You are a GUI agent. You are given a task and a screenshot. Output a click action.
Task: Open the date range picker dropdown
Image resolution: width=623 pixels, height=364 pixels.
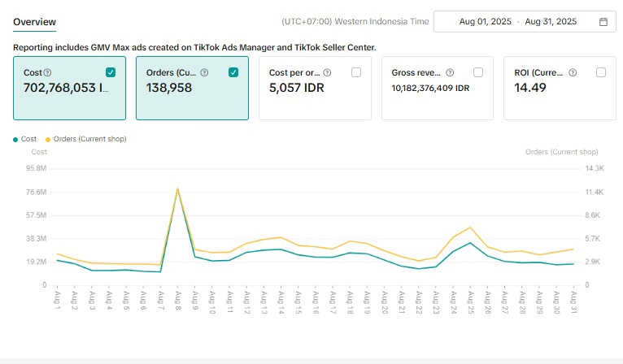pos(525,22)
